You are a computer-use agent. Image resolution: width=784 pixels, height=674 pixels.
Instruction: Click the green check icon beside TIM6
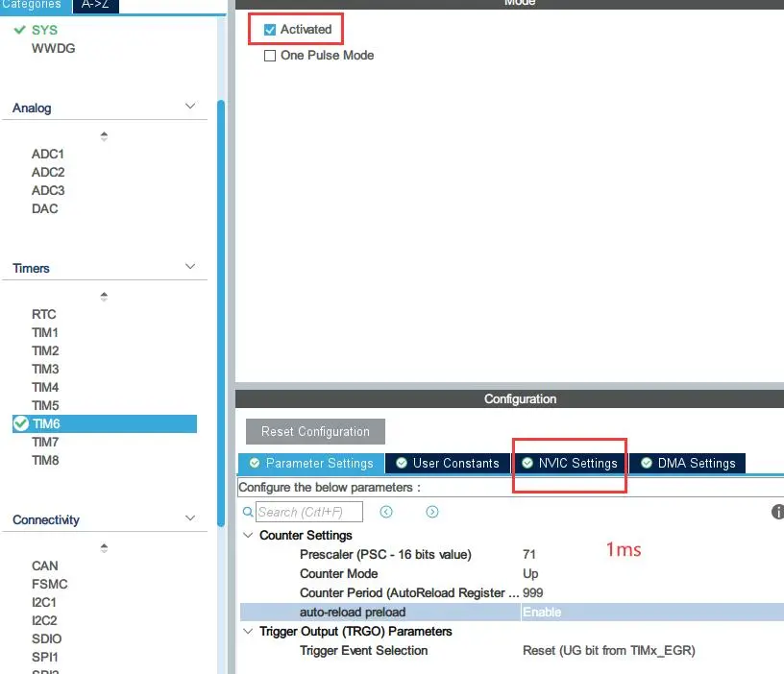point(20,423)
